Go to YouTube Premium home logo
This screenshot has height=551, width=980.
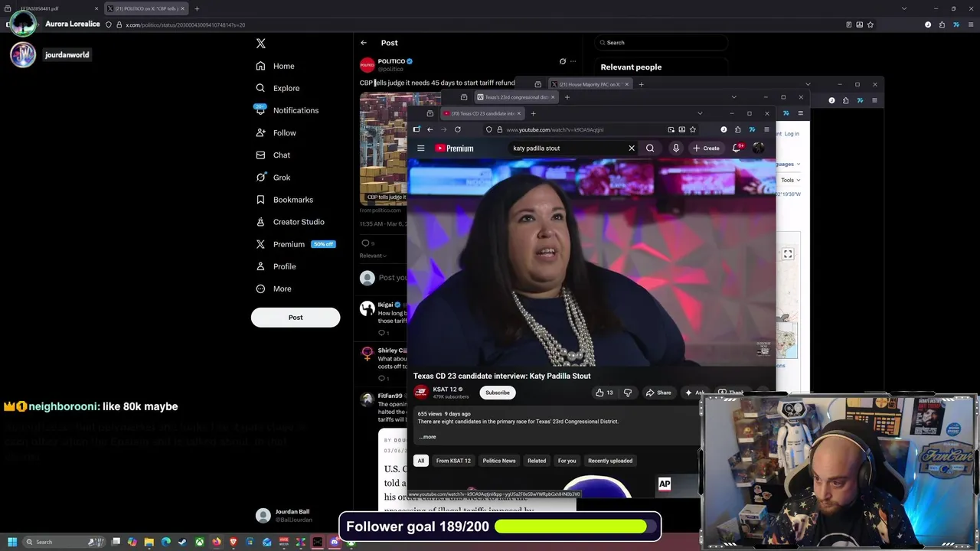pos(455,148)
